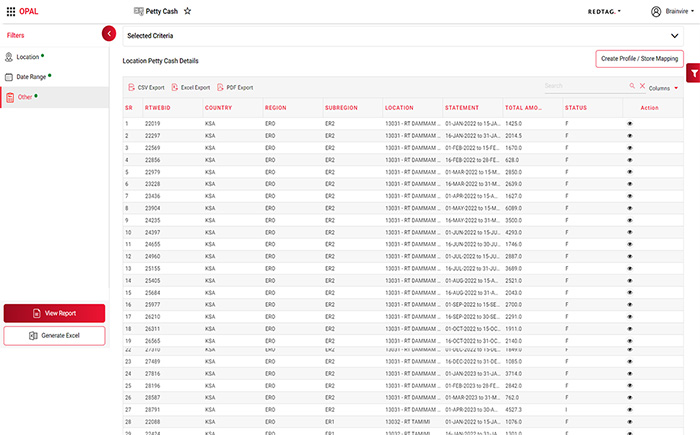
Task: Click the Petty Cash page icon
Action: [x=138, y=11]
